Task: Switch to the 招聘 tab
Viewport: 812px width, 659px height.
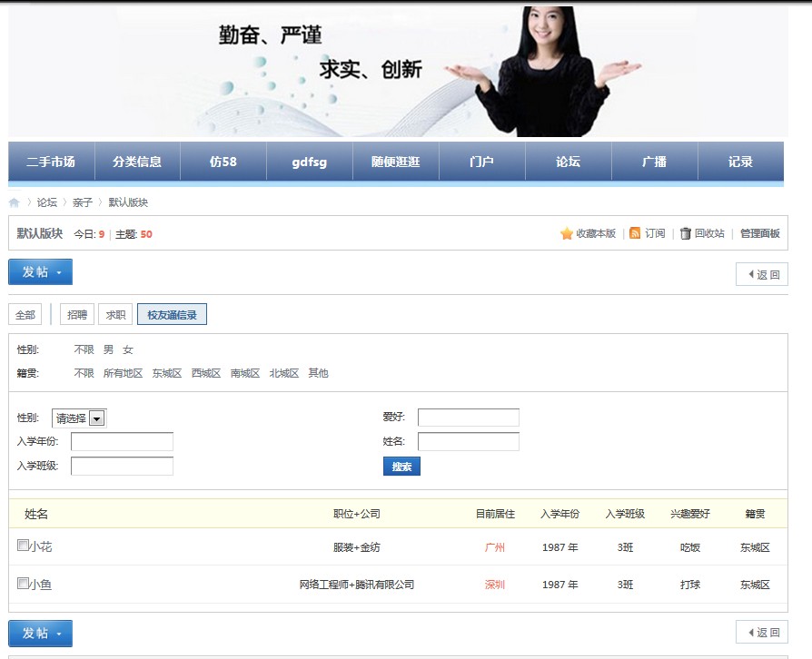Action: pos(77,315)
